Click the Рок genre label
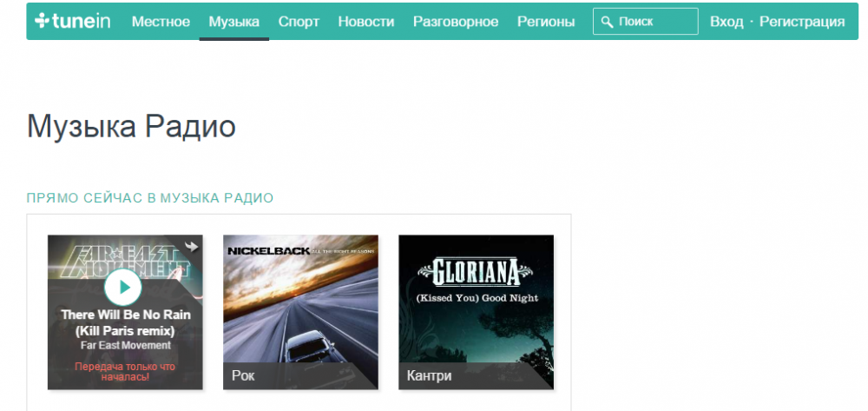The image size is (868, 411). coord(243,375)
